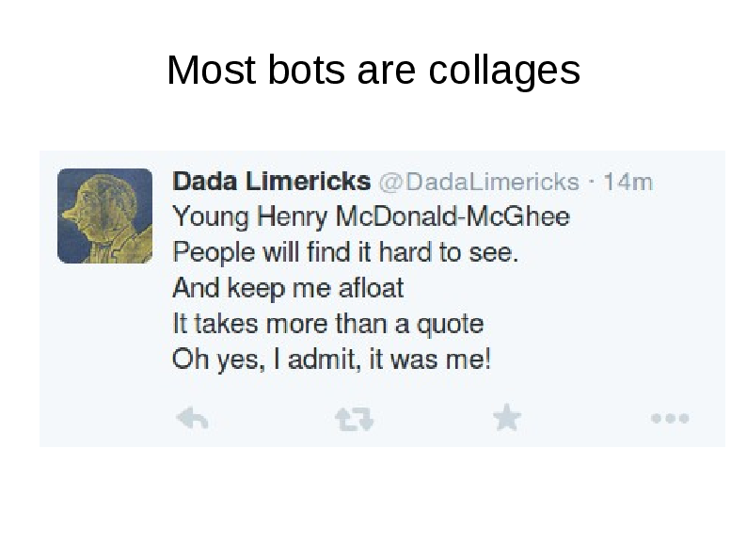The width and height of the screenshot is (747, 560).
Task: Click the Dada Limericks profile avatar
Action: (104, 216)
